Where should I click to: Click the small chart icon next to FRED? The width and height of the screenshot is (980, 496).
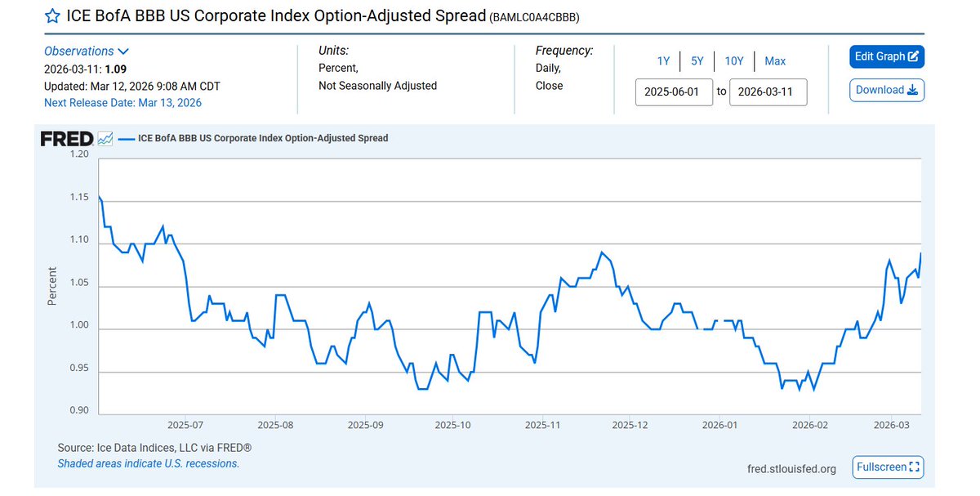105,139
